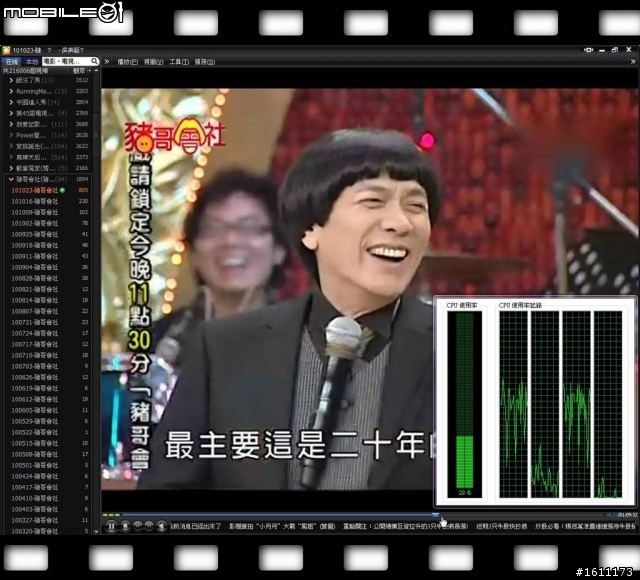Expand the group with (104) items
Viewport: 640px width, 580px height.
[x=11, y=146]
